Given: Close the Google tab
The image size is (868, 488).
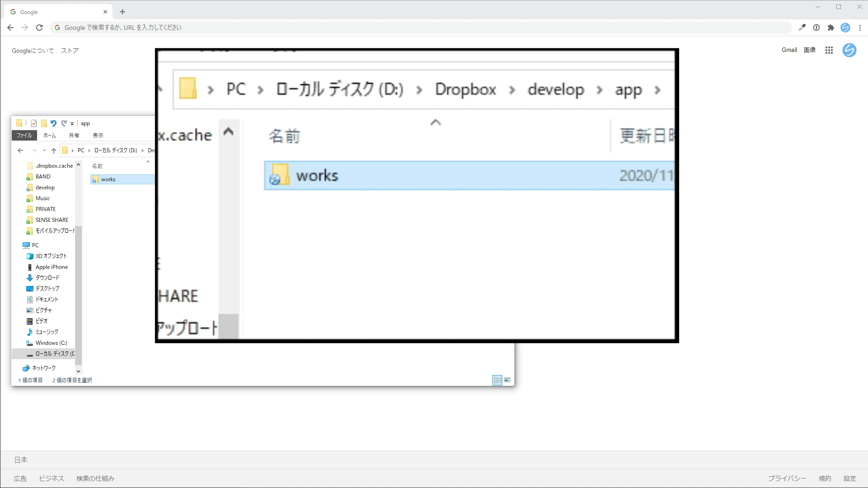Looking at the screenshot, I should 105,12.
